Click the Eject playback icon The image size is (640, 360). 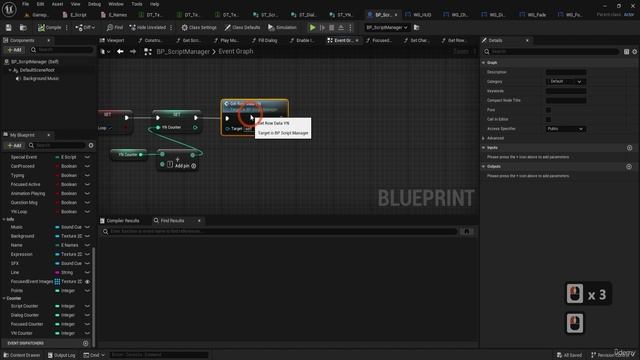[341, 27]
